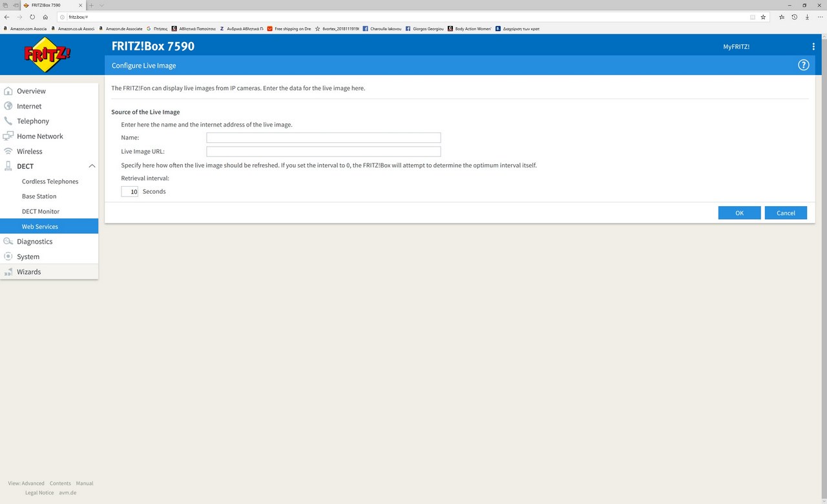Show tab previews chevron
This screenshot has width=827, height=504.
click(101, 5)
